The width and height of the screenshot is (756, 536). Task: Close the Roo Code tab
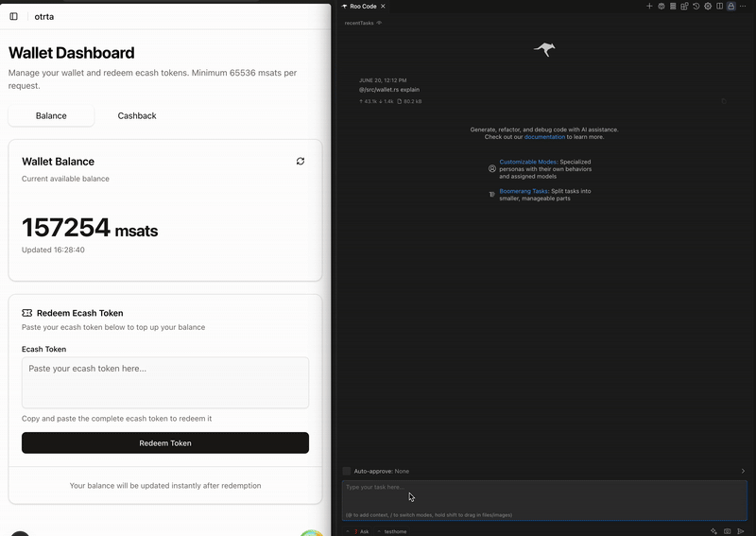pos(383,7)
